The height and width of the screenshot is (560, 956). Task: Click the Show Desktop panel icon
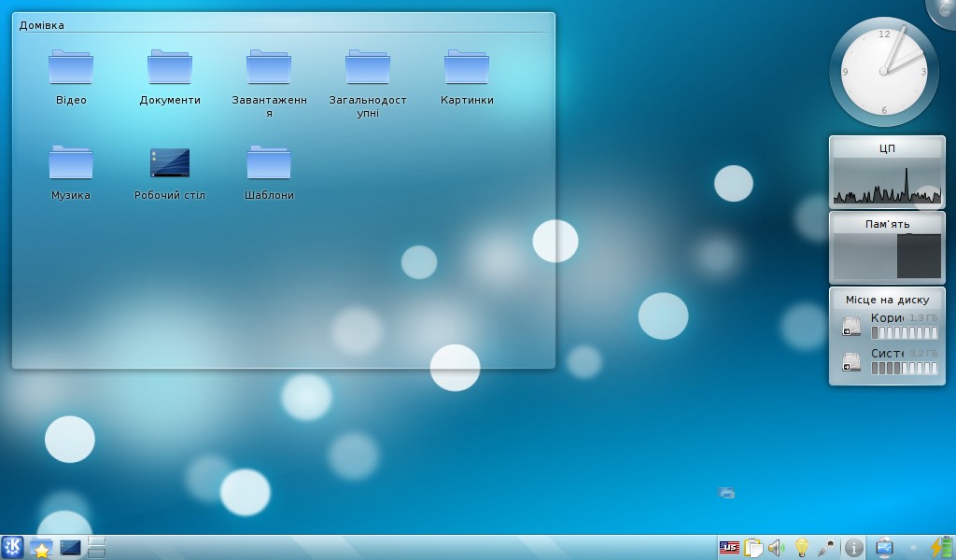pos(70,548)
